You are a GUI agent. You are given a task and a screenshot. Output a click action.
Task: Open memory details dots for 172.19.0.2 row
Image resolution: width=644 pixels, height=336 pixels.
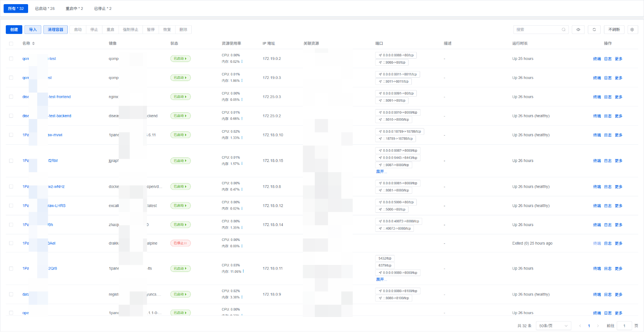pos(242,62)
